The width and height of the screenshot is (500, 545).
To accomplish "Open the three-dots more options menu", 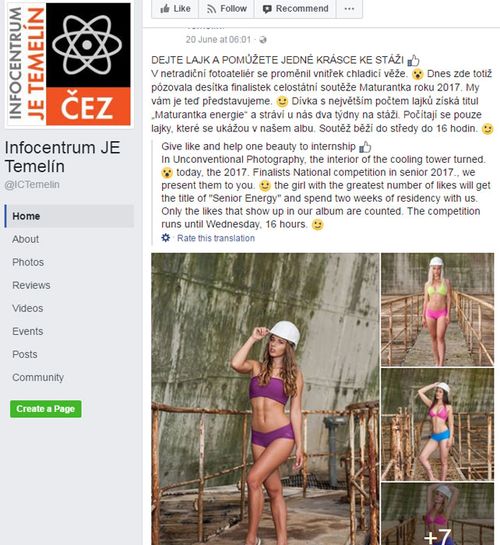I will pos(349,9).
